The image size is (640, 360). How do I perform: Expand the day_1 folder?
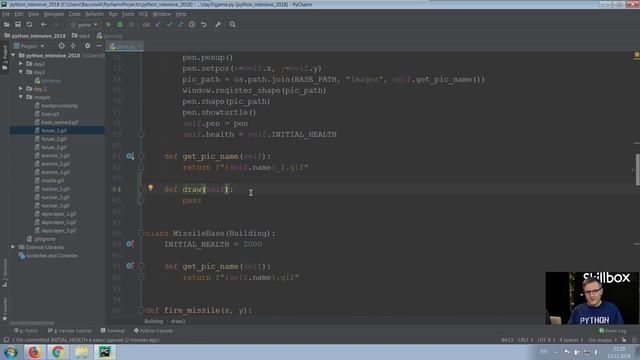tap(21, 89)
